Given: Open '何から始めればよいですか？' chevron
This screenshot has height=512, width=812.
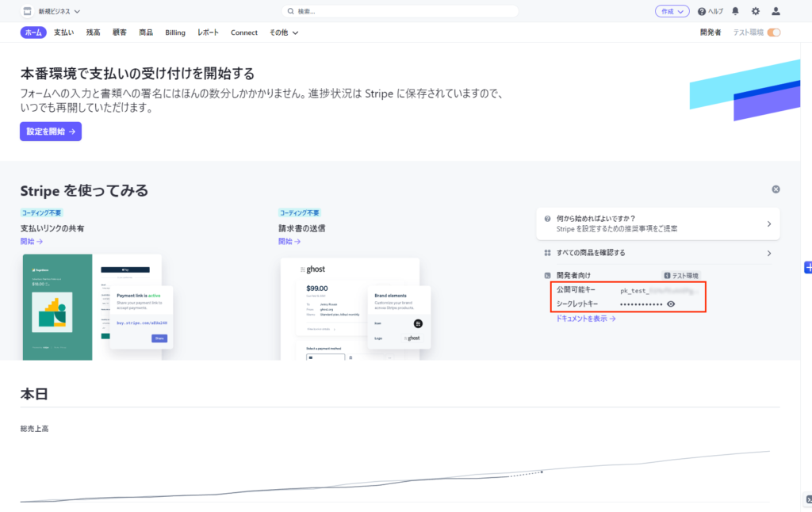Looking at the screenshot, I should coord(768,224).
